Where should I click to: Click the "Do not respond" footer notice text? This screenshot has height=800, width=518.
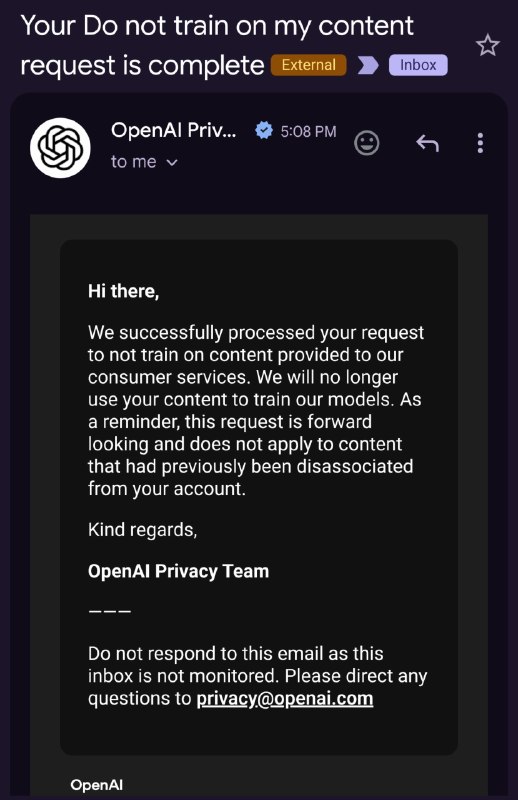tap(257, 676)
